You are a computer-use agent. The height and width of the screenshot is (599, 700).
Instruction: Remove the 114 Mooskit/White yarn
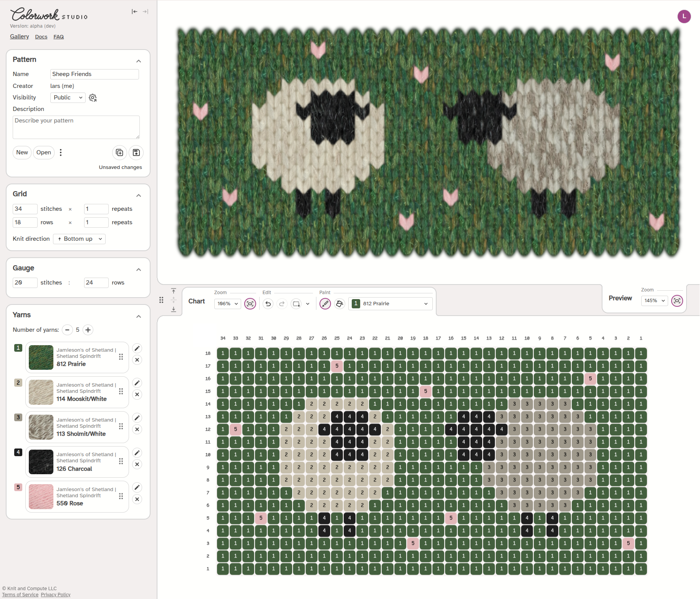tap(137, 394)
